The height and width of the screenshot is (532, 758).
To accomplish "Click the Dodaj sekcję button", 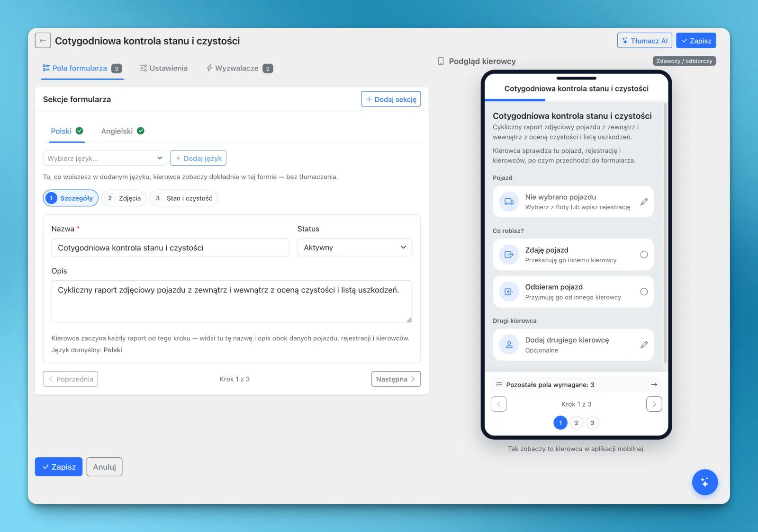I will tap(391, 99).
